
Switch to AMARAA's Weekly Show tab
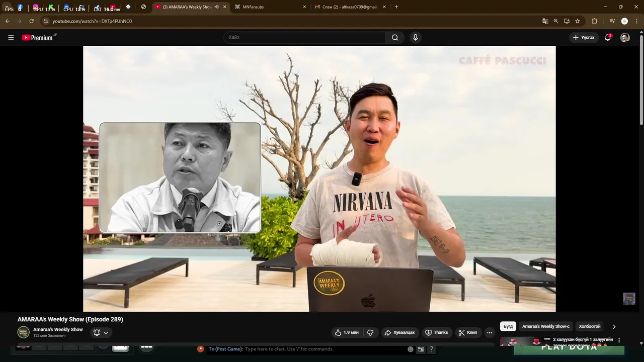point(187,7)
